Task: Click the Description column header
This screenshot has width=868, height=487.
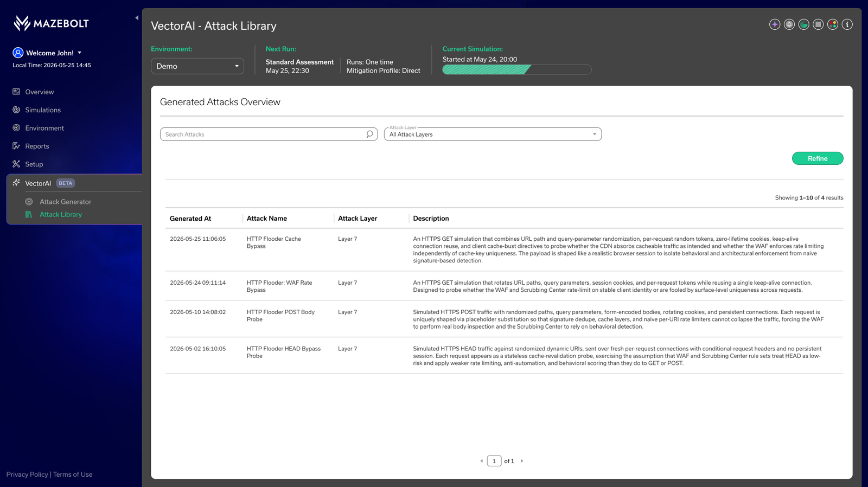Action: point(431,219)
